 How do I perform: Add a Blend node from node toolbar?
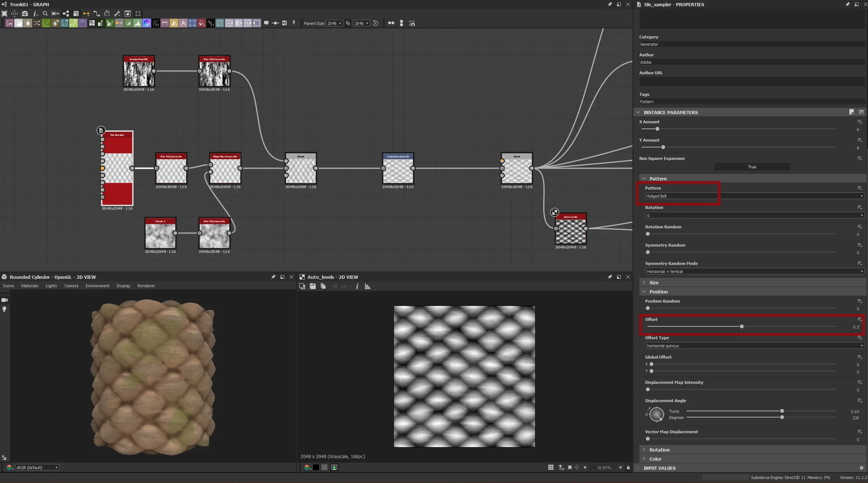click(19, 23)
